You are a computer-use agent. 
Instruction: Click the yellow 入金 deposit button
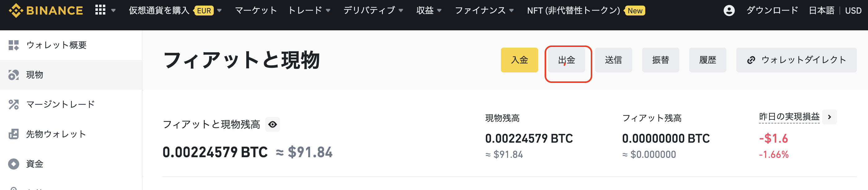point(519,60)
